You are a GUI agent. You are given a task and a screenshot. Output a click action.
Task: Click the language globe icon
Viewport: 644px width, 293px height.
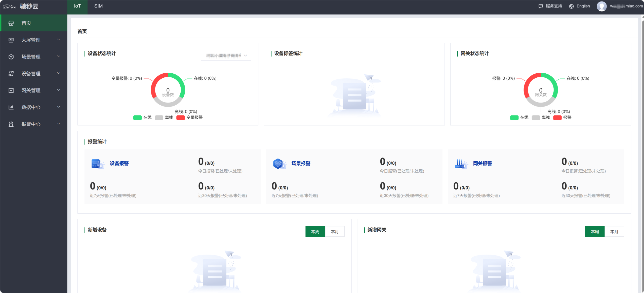(x=572, y=6)
